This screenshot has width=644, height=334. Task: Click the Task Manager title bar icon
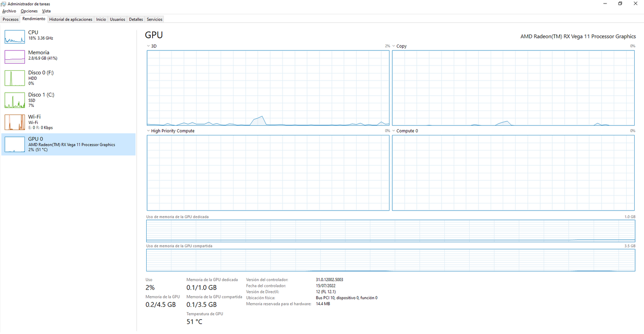click(x=4, y=4)
